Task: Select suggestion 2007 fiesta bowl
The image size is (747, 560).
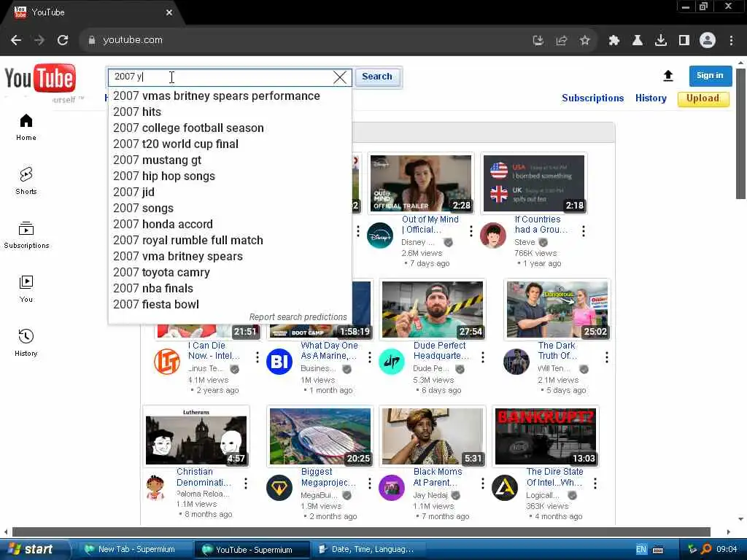Action: click(230, 304)
